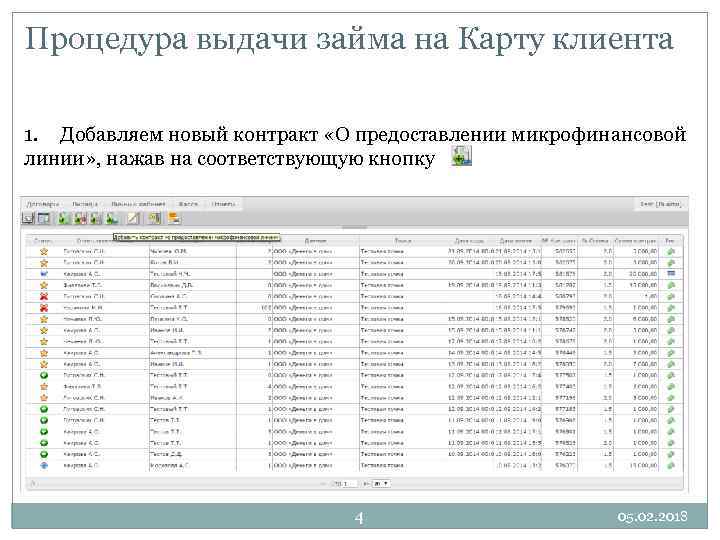The image size is (720, 540).
Task: Click the blue card type icon in 30 000,00 row
Action: [671, 273]
